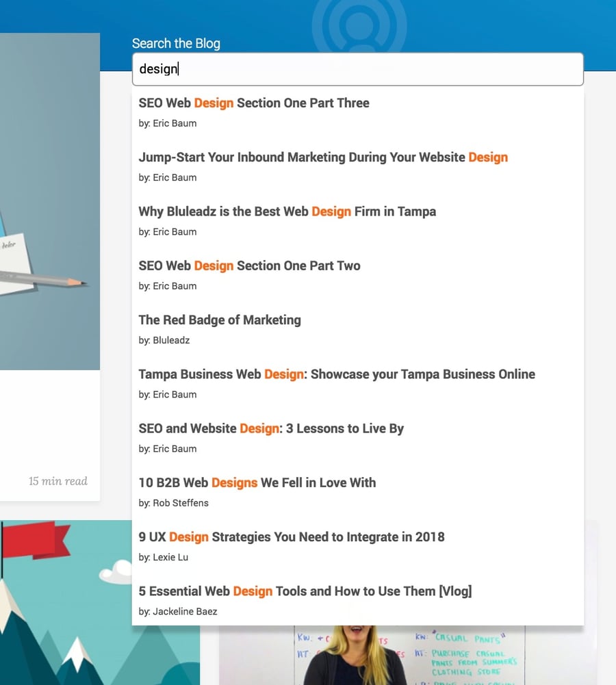Open 'The Red Badge of Marketing' post

tap(220, 320)
